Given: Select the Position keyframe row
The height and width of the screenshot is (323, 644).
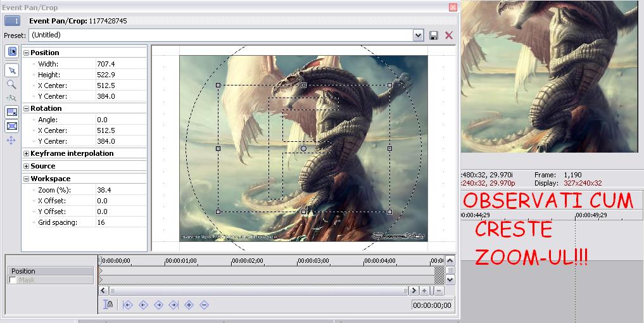Looking at the screenshot, I should [x=51, y=271].
